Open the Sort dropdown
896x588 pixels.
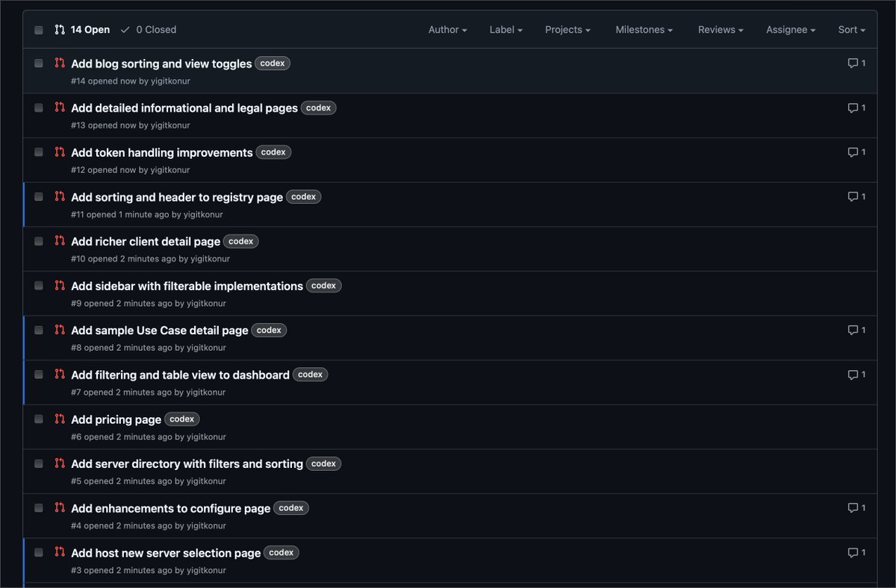click(851, 30)
